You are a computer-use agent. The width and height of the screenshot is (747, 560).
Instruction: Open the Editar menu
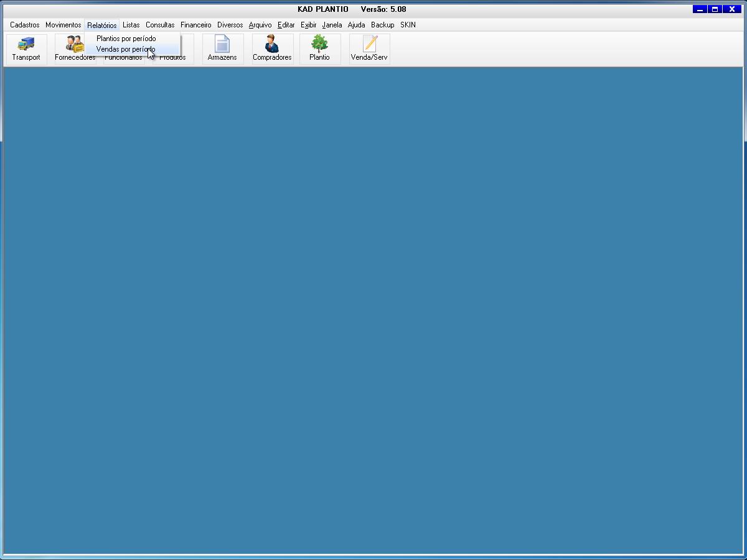286,25
